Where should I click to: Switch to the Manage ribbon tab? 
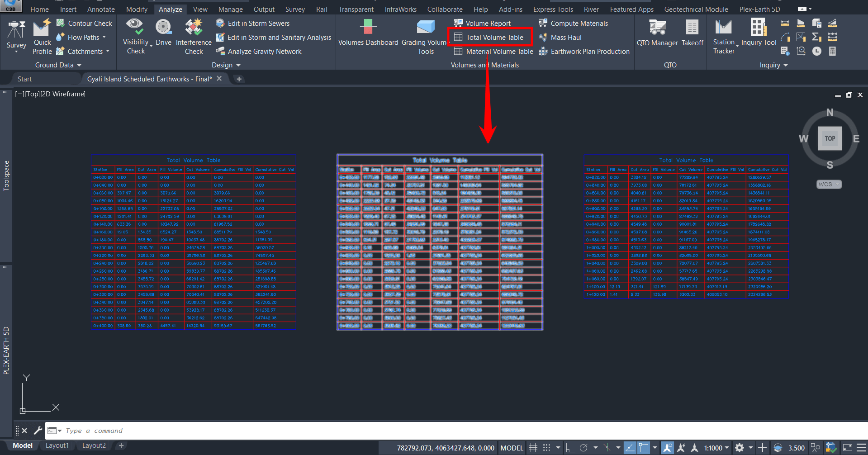point(230,9)
